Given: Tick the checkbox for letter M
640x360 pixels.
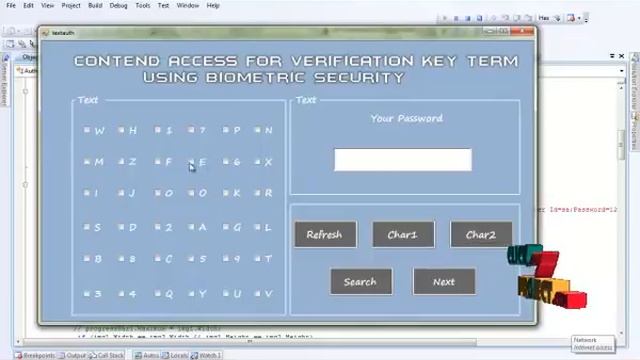Looking at the screenshot, I should (87, 162).
